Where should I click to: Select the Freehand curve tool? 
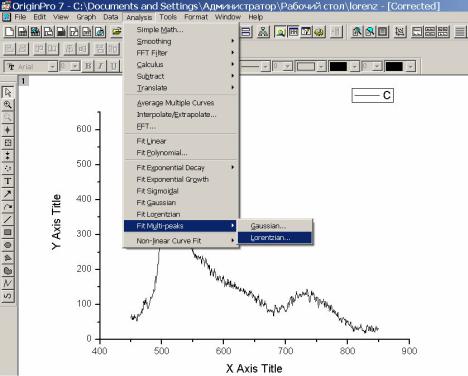click(x=8, y=296)
